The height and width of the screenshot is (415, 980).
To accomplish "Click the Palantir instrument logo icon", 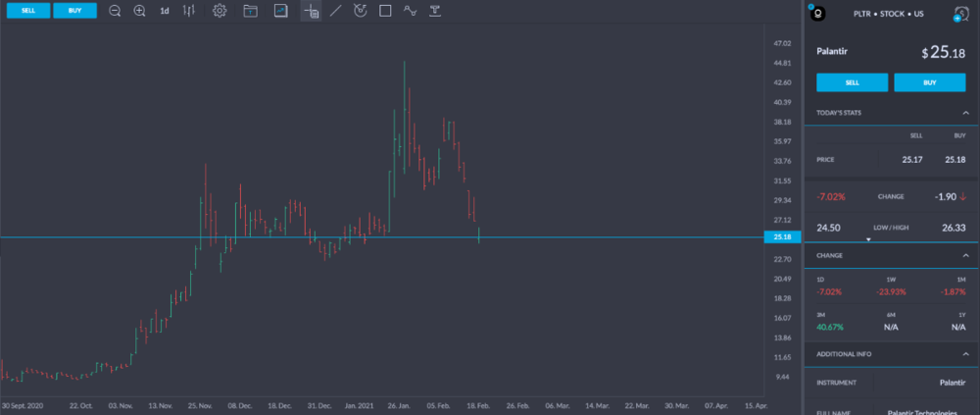I will click(817, 13).
